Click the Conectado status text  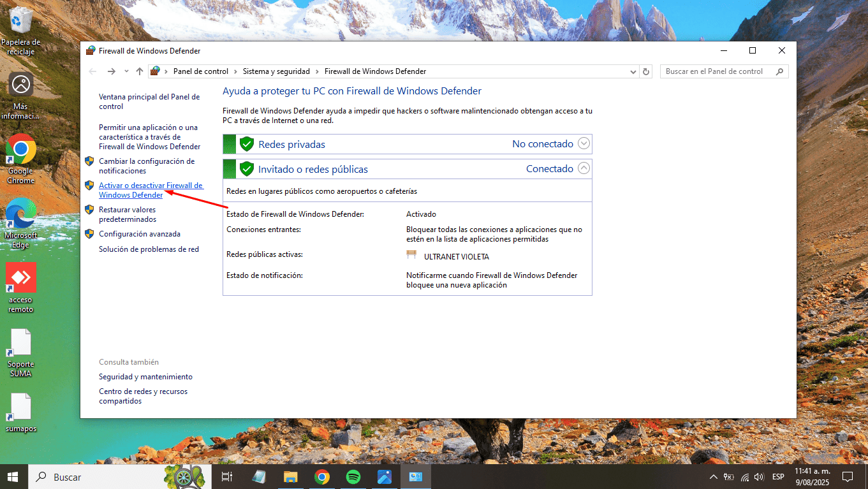550,169
